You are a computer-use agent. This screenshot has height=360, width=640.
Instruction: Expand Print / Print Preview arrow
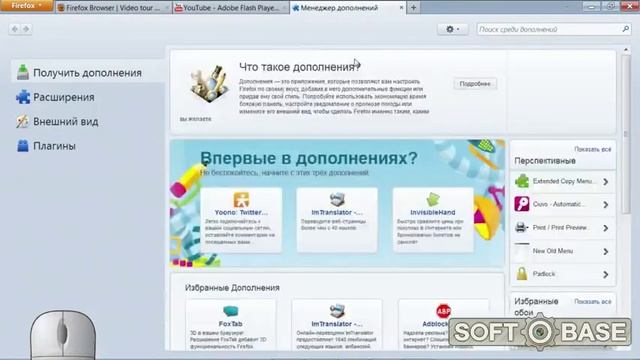pyautogui.click(x=606, y=228)
